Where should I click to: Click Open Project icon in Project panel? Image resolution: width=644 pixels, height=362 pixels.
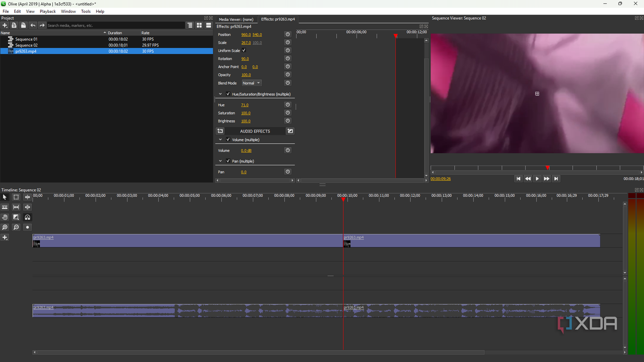pos(14,25)
